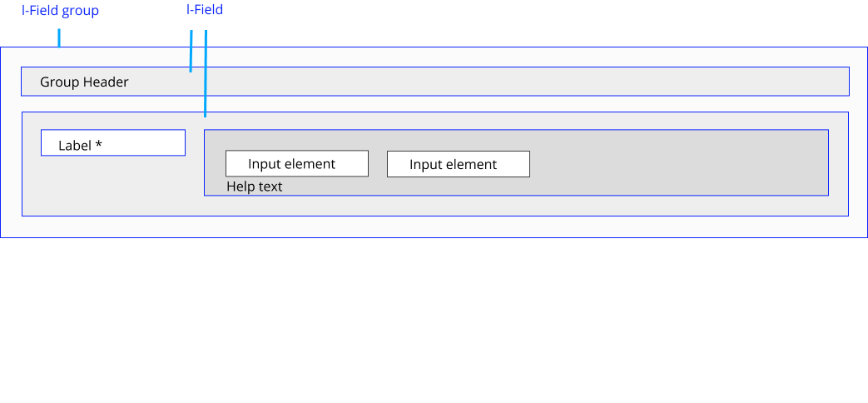Image resolution: width=868 pixels, height=403 pixels.
Task: Click the connector line under I-Field group
Action: [59, 38]
